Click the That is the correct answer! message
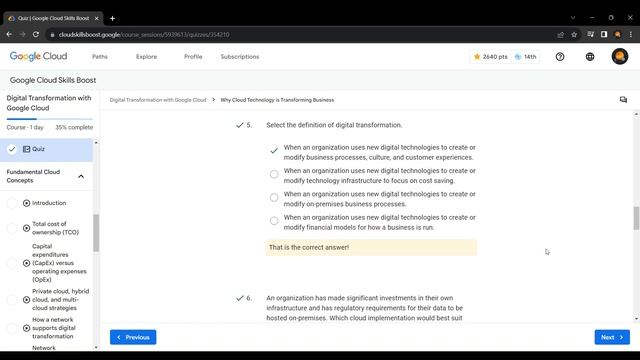The width and height of the screenshot is (640, 360). pos(371,247)
